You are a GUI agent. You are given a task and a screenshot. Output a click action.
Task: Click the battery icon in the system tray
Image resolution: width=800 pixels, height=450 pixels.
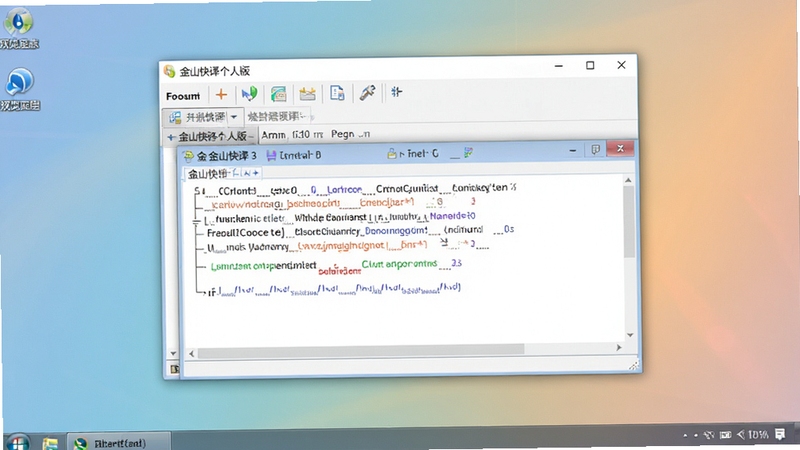coord(725,435)
